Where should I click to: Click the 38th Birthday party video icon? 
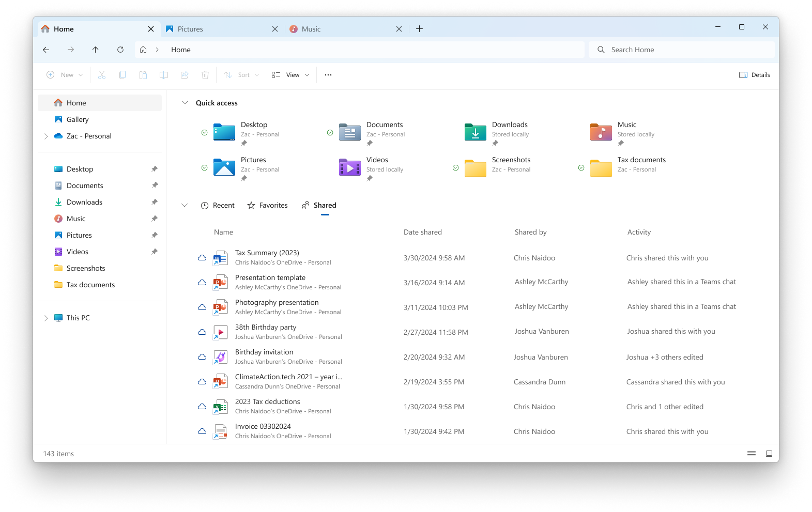220,332
